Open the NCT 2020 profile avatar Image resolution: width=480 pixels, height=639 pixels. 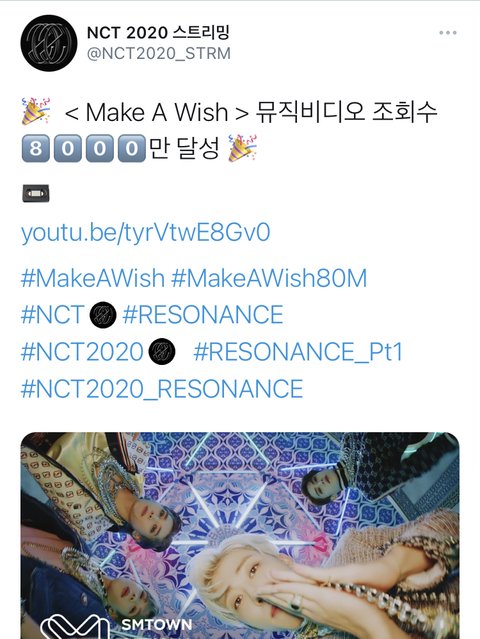49,43
